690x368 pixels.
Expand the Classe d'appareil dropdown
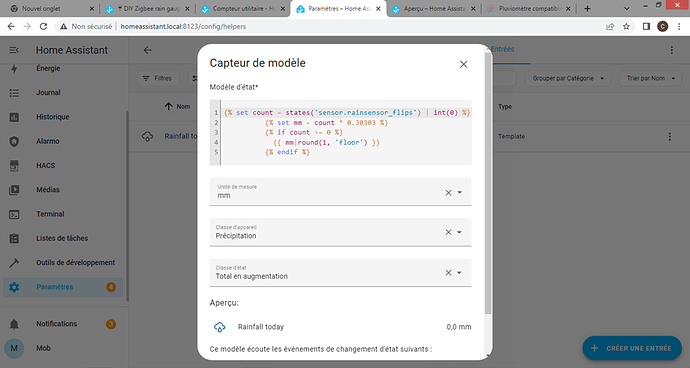[459, 232]
